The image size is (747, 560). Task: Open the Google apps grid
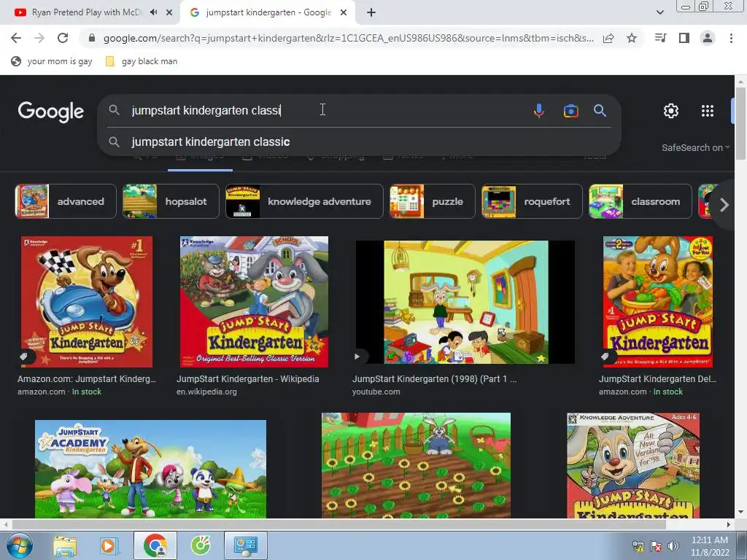click(x=708, y=111)
